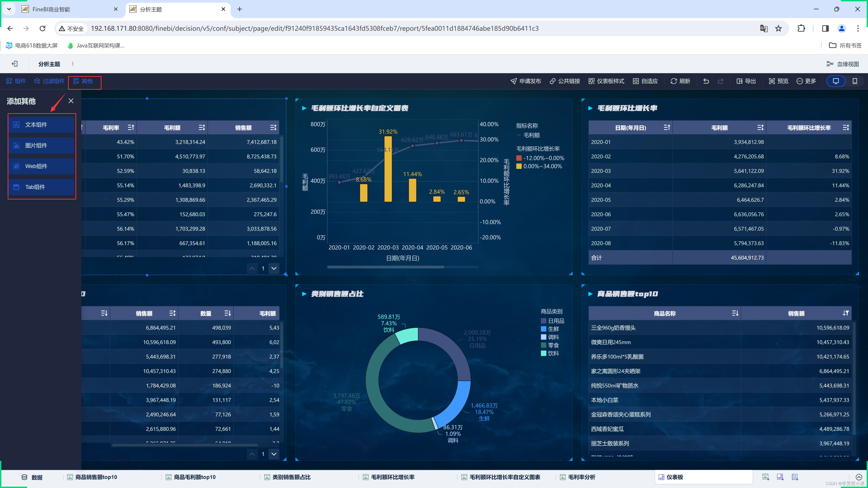Click 三全960g奶香馒头 product row
868x488 pixels.
(x=720, y=328)
